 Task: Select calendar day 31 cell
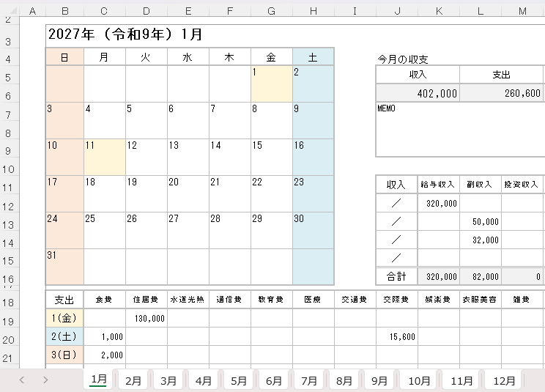coord(64,267)
